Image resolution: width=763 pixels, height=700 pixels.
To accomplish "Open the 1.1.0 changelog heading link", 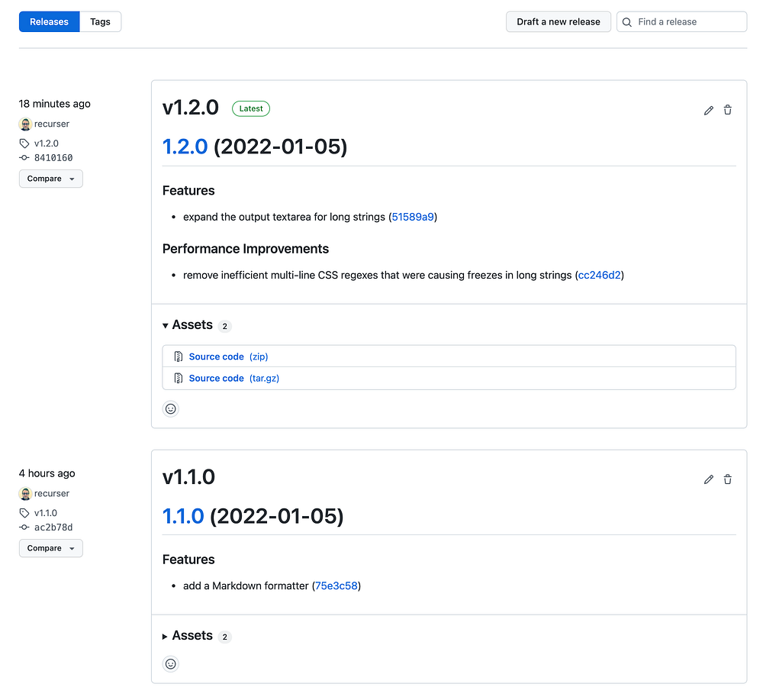I will click(183, 516).
